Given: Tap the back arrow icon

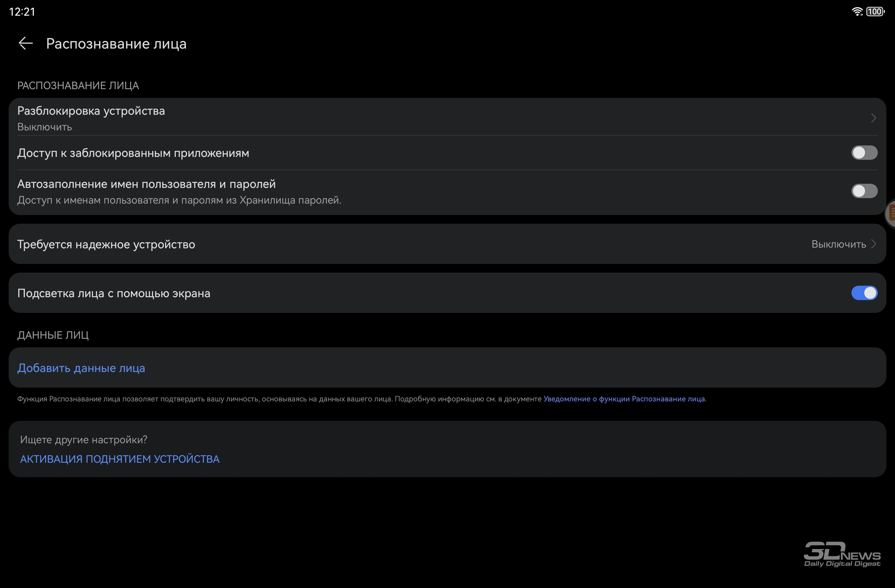Looking at the screenshot, I should click(x=26, y=43).
